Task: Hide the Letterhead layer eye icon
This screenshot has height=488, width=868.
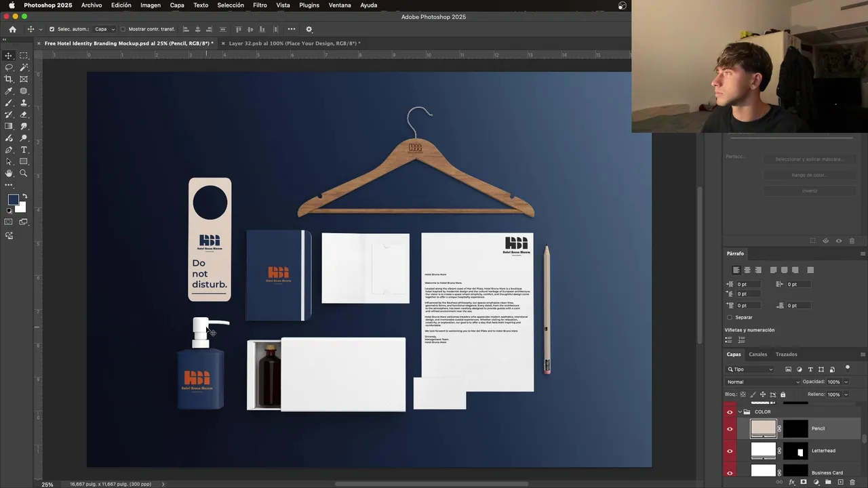Action: pyautogui.click(x=730, y=451)
